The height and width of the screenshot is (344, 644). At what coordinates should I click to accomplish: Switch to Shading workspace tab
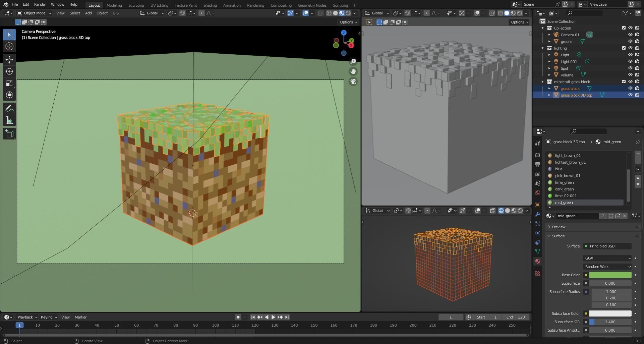pyautogui.click(x=210, y=5)
